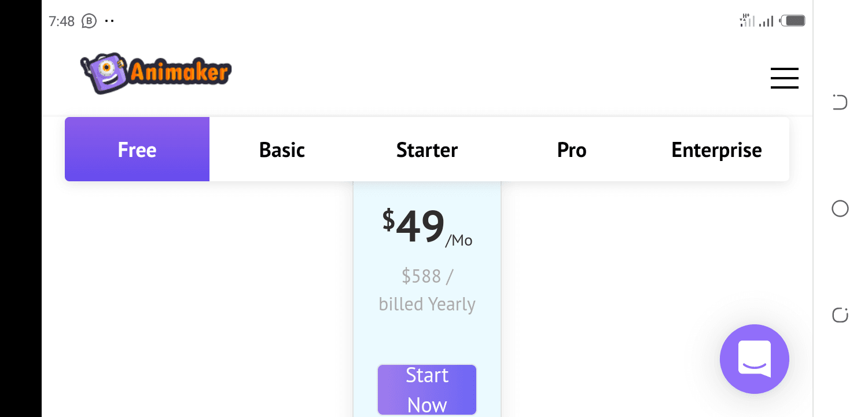Tap the H+ mobile signal indicator

click(x=748, y=21)
